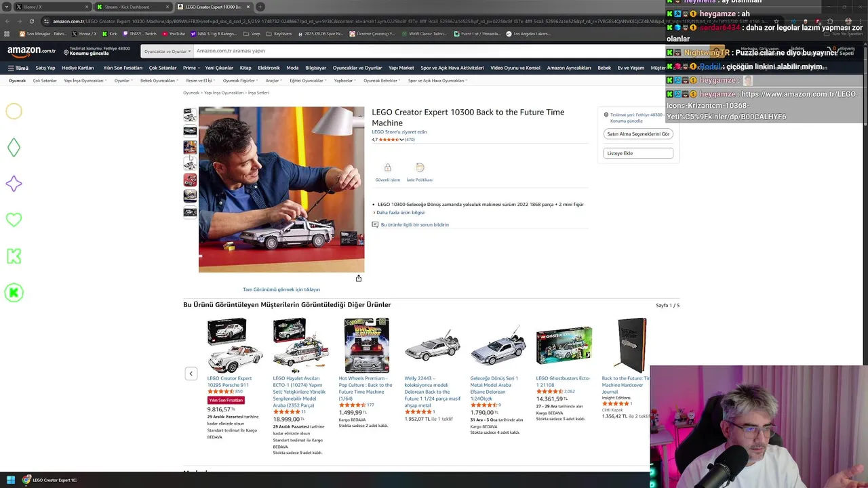Click the green diamond icon in left sidebar

point(14,148)
